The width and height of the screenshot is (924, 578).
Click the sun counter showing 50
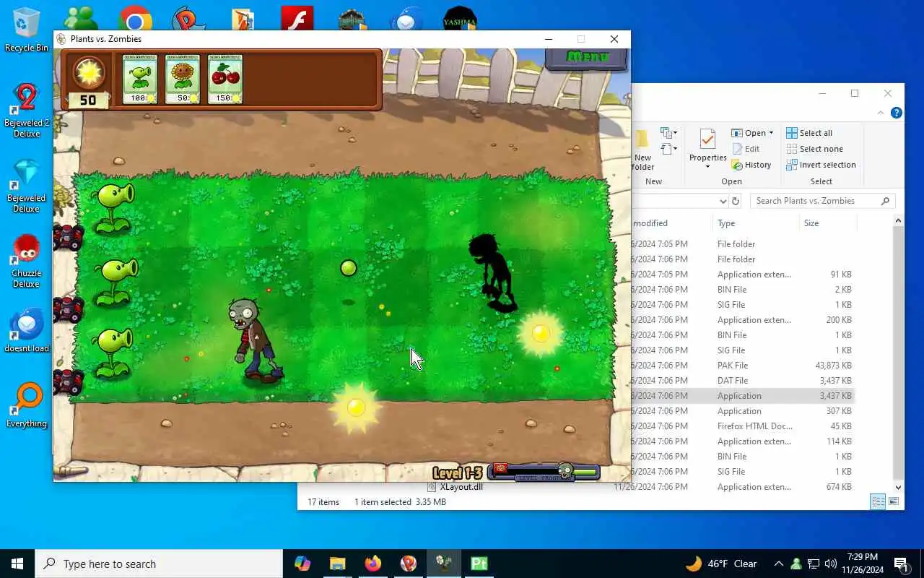point(88,100)
